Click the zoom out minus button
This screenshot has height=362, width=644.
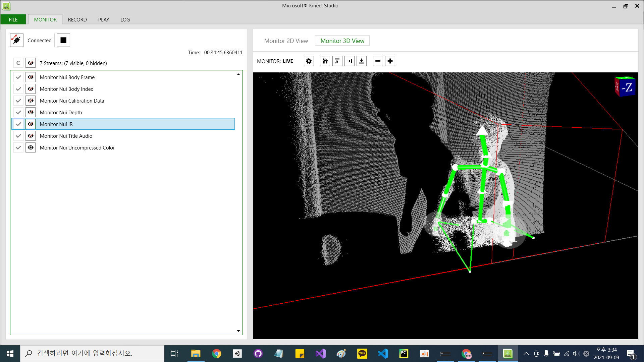(x=378, y=61)
